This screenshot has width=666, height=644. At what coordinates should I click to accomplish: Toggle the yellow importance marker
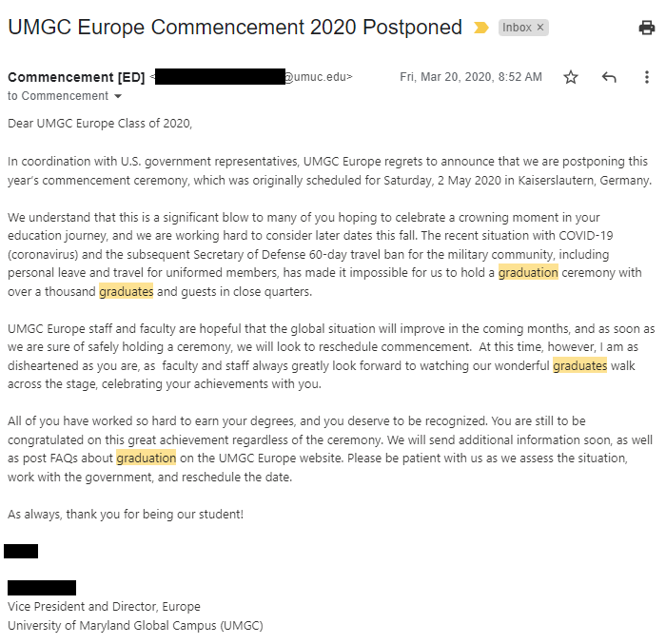point(481,28)
